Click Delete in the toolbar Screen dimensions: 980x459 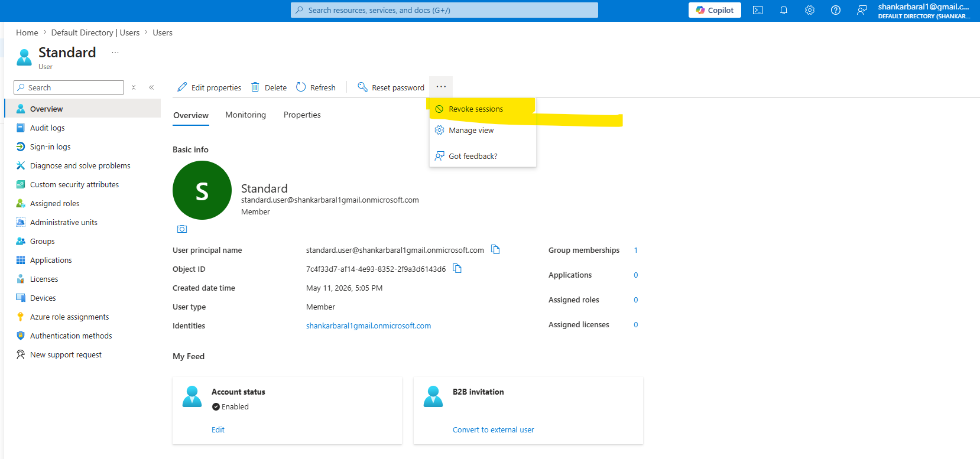tap(269, 87)
